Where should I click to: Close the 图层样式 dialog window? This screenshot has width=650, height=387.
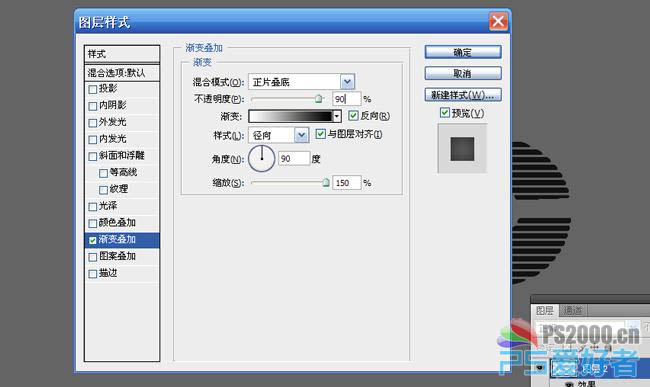[498, 21]
